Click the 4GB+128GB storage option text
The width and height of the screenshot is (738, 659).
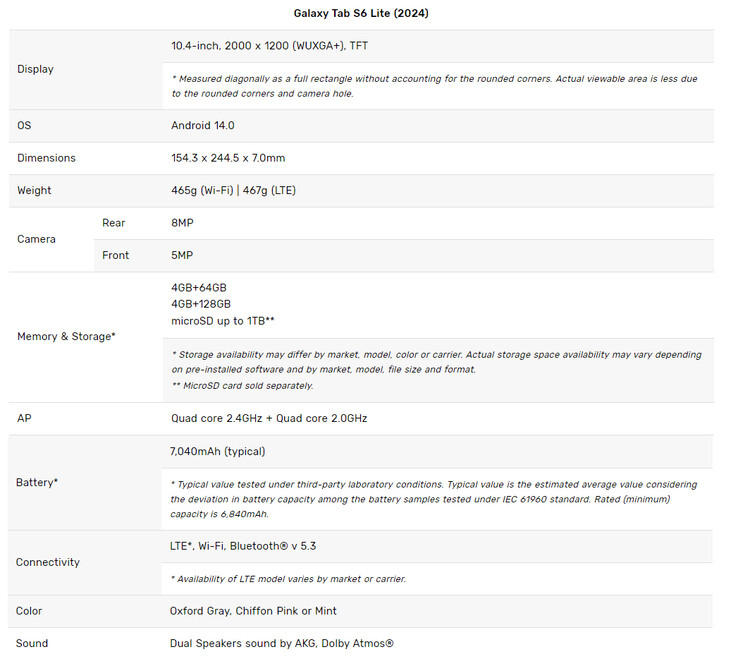[202, 304]
